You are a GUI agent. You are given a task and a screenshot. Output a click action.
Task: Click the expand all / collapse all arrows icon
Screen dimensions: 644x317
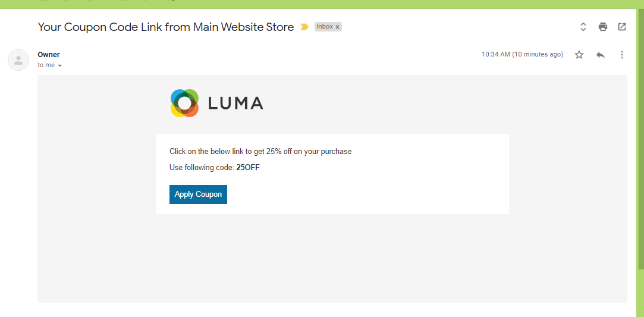tap(583, 27)
